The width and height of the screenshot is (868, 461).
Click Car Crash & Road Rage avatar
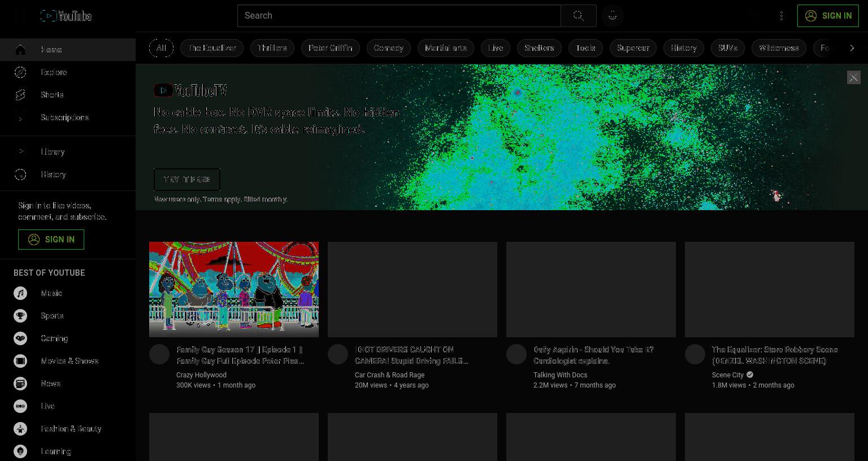338,354
